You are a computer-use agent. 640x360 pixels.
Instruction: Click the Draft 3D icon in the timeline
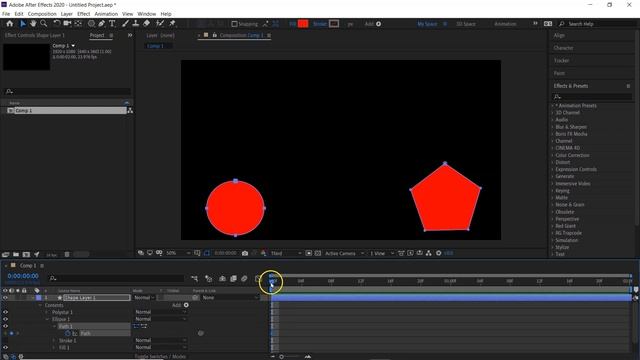[x=209, y=278]
